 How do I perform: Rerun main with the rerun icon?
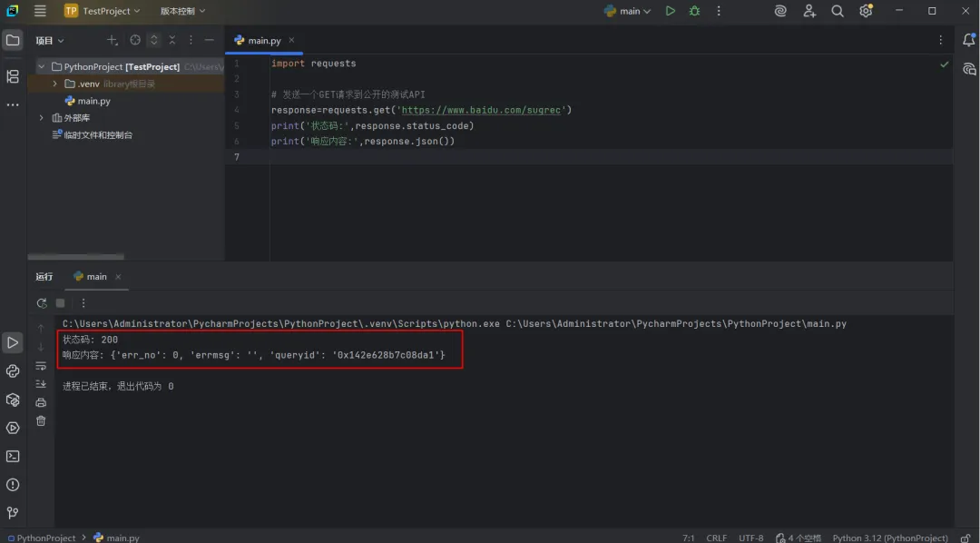(42, 303)
